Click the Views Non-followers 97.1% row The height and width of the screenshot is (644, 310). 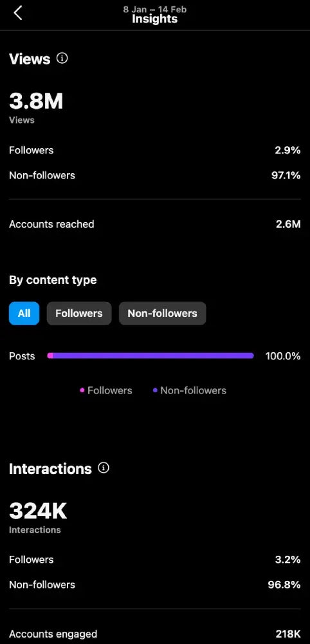(155, 175)
